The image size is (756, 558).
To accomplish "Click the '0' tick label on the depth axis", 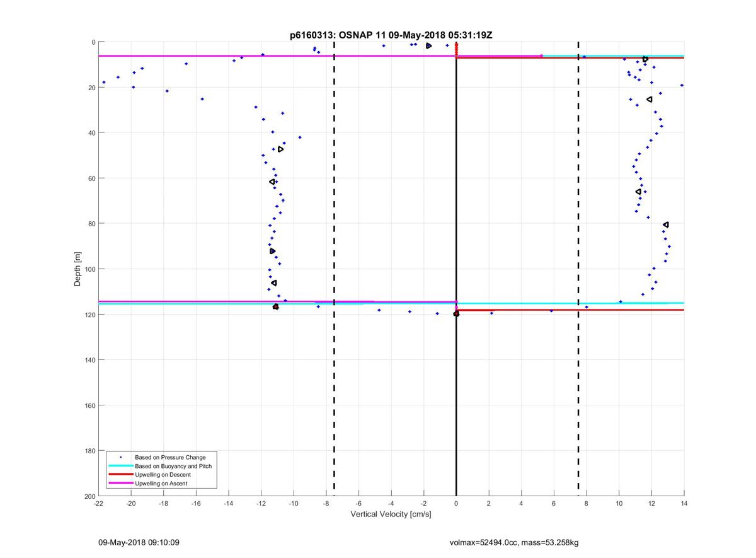I will (93, 42).
